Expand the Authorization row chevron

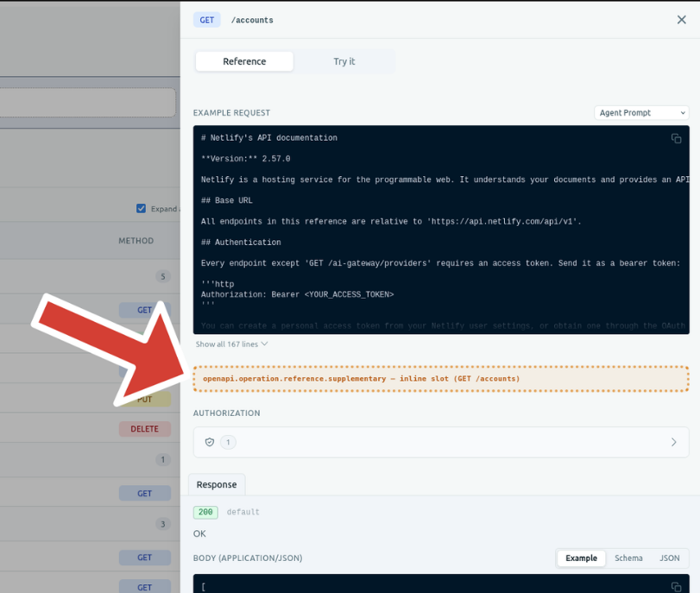tap(673, 442)
